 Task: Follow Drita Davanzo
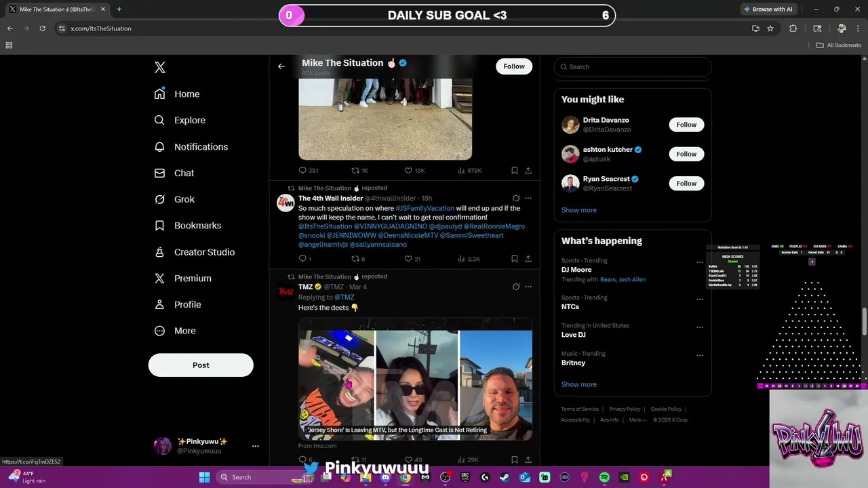click(686, 125)
